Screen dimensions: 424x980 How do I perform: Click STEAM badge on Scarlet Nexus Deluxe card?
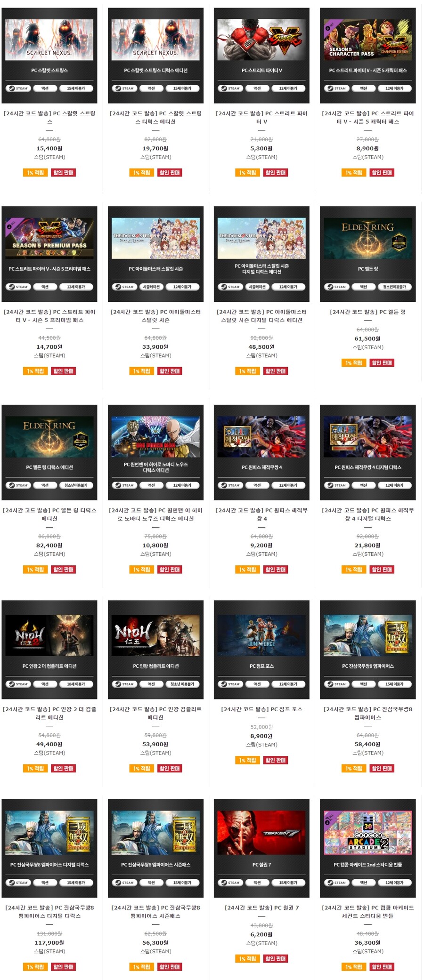click(x=125, y=88)
